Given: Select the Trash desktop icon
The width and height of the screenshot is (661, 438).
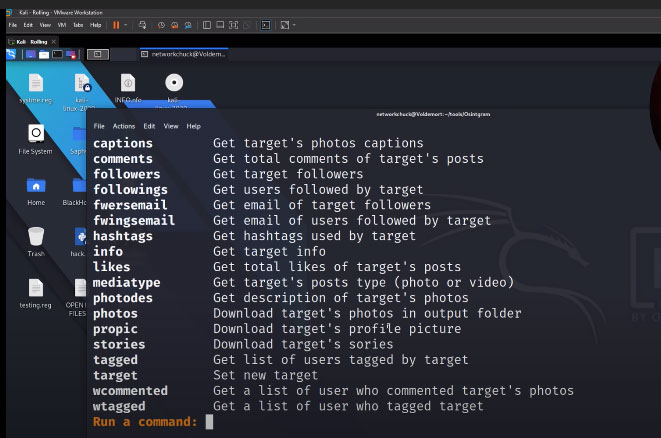Looking at the screenshot, I should [x=36, y=242].
